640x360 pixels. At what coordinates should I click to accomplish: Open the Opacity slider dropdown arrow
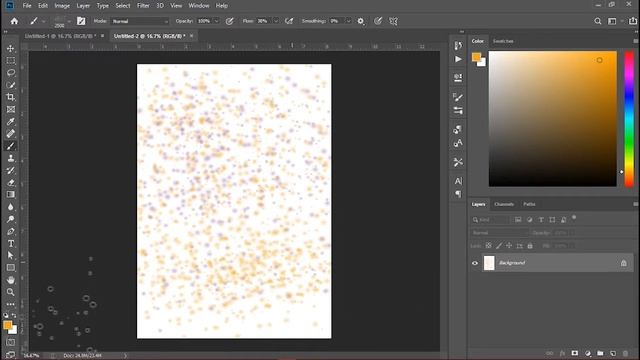click(x=216, y=21)
